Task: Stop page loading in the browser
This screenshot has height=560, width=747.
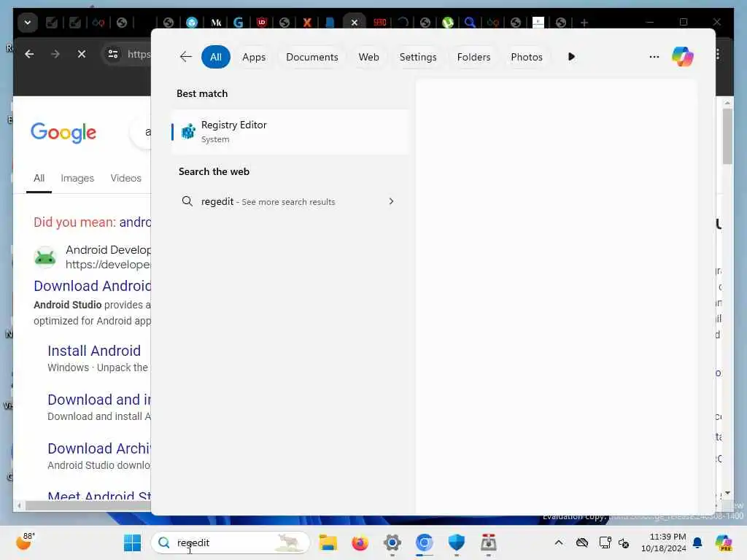Action: point(82,54)
